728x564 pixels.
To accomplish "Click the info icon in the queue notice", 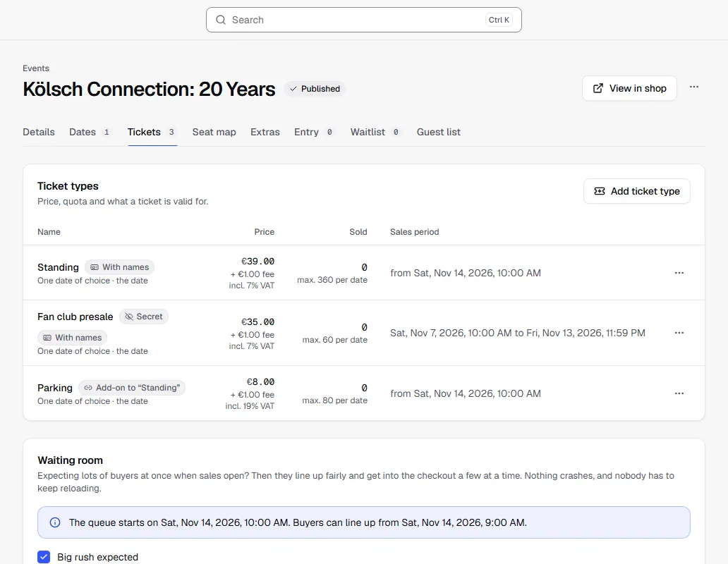I will click(x=55, y=522).
